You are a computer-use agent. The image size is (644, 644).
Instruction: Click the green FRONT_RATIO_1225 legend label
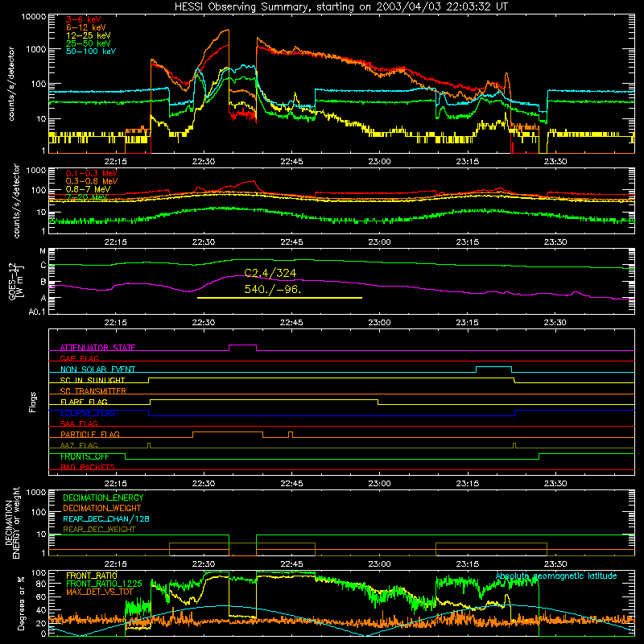[105, 584]
